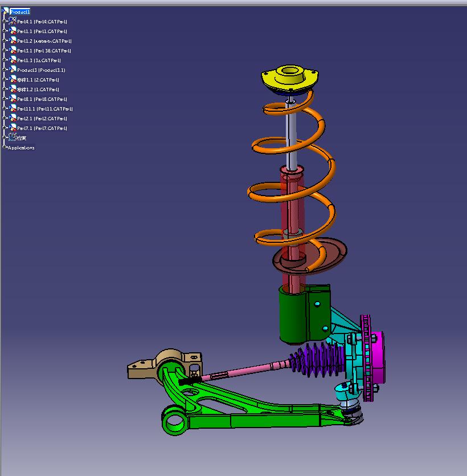Expand the Part8.1 tree node

(x=4, y=99)
